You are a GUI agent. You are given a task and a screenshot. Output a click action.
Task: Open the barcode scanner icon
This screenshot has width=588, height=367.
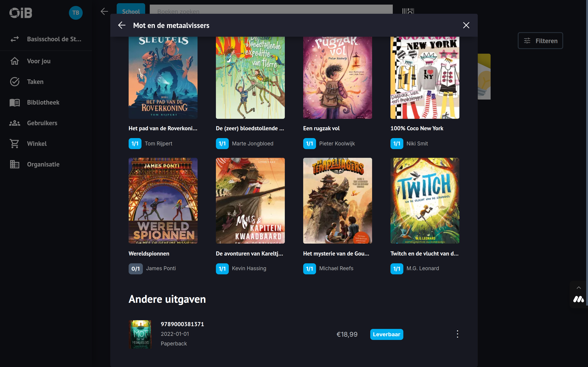click(x=408, y=11)
